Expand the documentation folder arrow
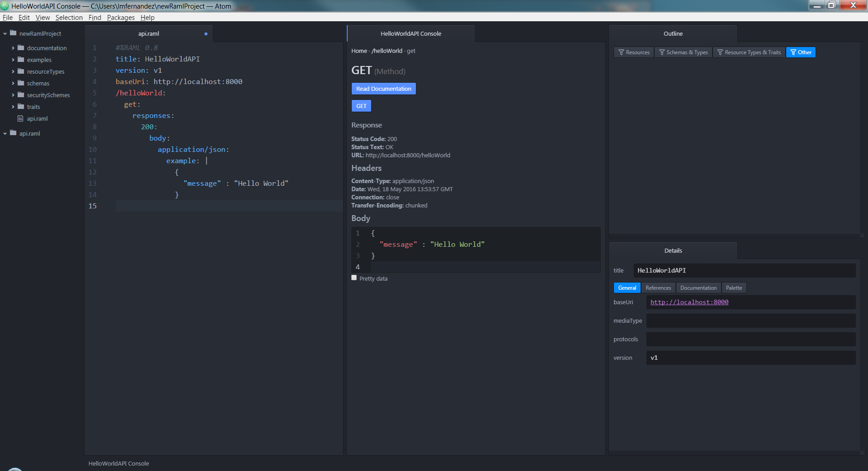The width and height of the screenshot is (868, 471). 13,48
